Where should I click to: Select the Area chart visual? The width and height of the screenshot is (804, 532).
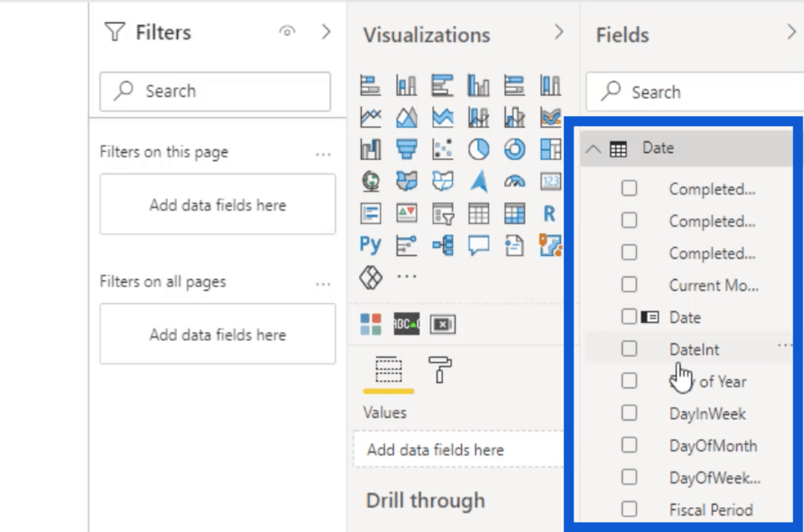407,117
